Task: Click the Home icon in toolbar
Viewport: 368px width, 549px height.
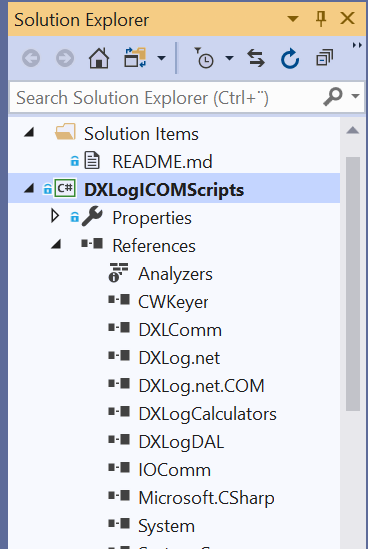Action: click(99, 58)
